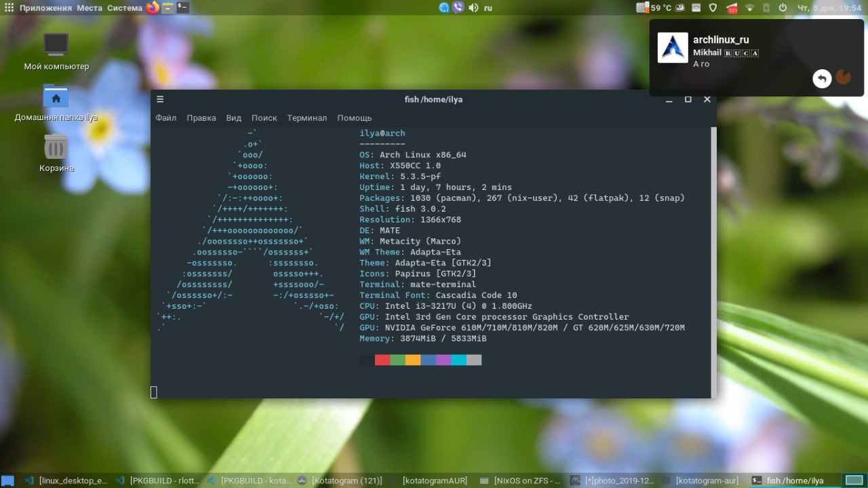Click the terminal prompt cursor
Image resolution: width=868 pixels, height=488 pixels.
154,392
